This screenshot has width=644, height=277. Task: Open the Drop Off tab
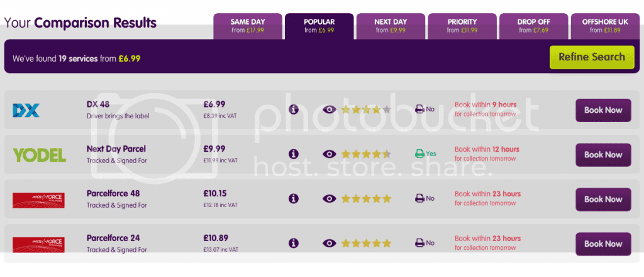[534, 26]
